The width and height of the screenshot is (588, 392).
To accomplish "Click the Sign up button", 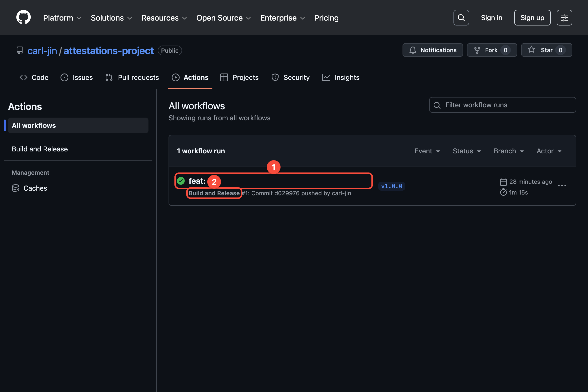I will coord(532,17).
